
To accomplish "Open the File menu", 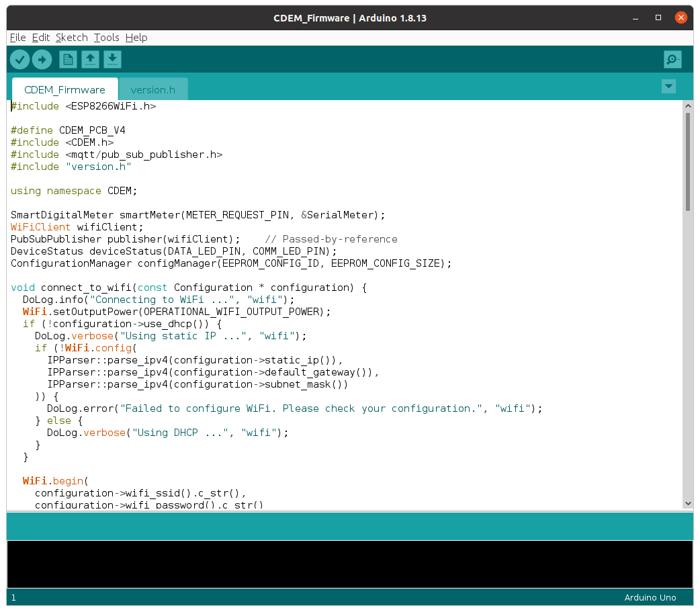I will [17, 38].
